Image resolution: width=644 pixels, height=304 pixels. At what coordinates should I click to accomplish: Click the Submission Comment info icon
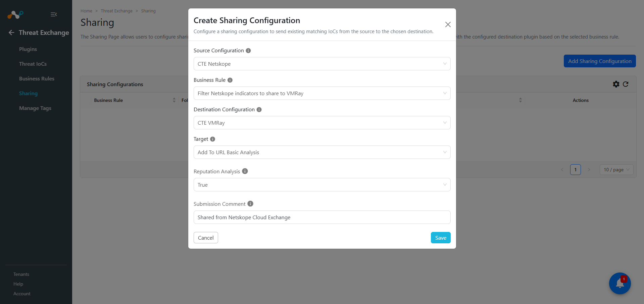point(250,204)
